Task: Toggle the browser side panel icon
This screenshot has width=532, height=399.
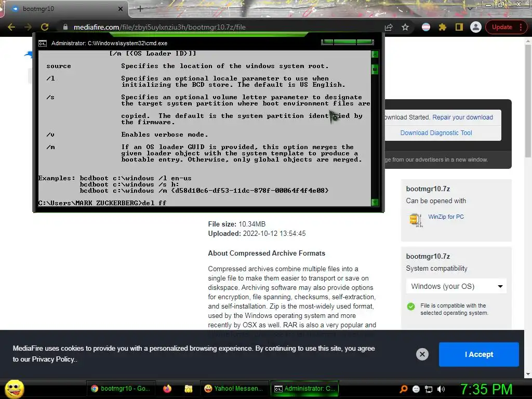Action: [x=459, y=27]
